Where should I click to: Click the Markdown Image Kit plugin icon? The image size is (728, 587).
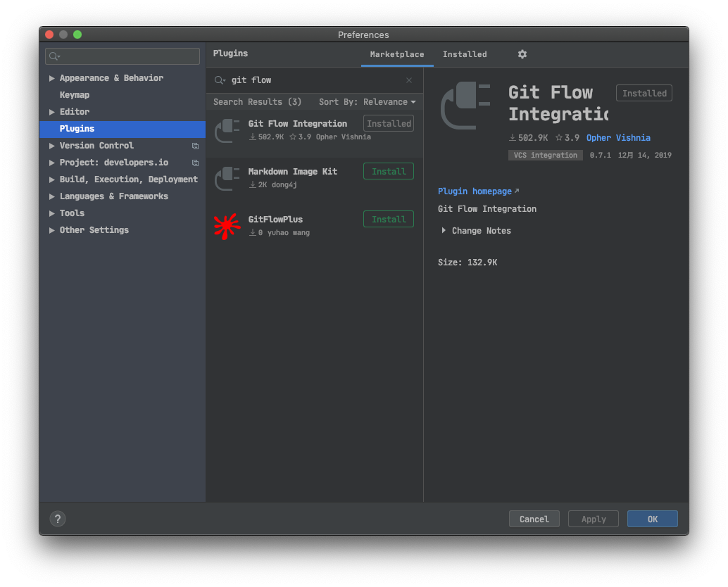pos(227,177)
